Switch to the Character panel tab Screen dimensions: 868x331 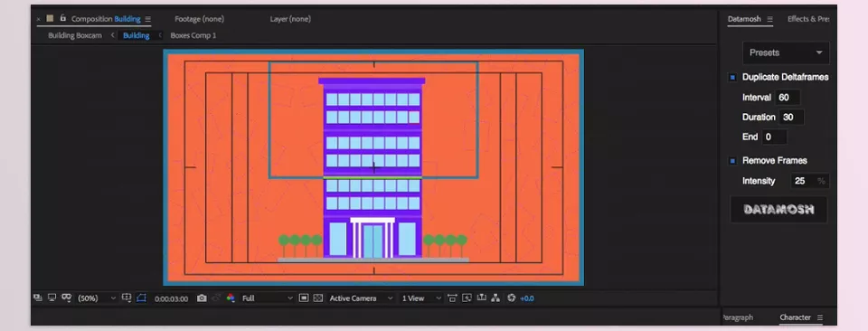click(795, 317)
